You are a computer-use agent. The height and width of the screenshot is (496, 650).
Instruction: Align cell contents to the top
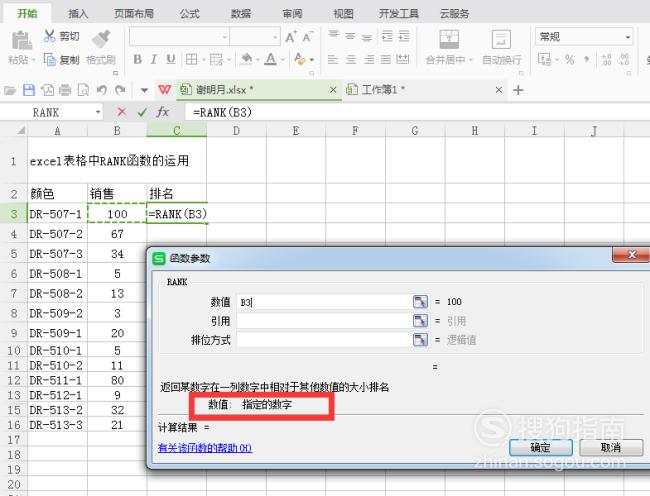tap(334, 36)
